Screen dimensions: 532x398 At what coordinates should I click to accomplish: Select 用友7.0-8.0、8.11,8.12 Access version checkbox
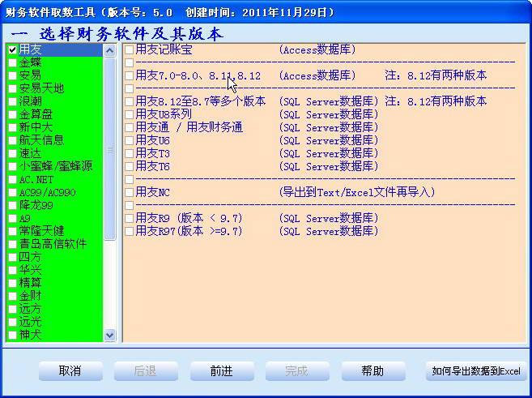click(129, 75)
